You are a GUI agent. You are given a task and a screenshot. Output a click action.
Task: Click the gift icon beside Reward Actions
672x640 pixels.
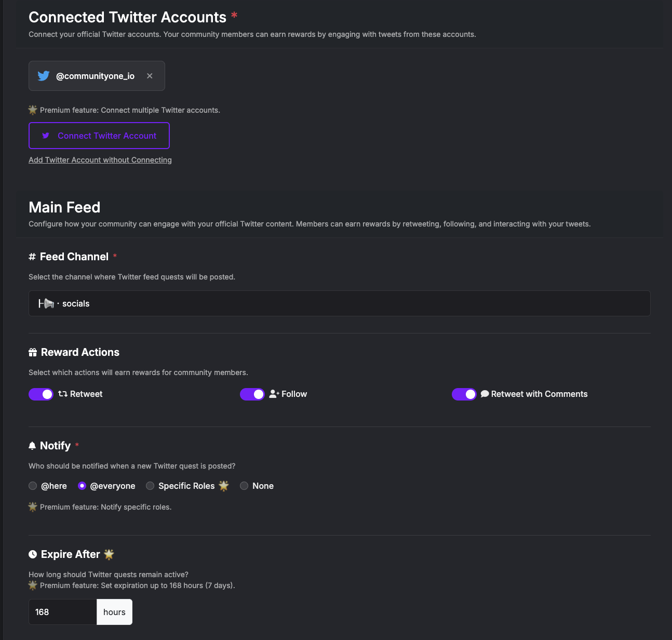(x=32, y=352)
